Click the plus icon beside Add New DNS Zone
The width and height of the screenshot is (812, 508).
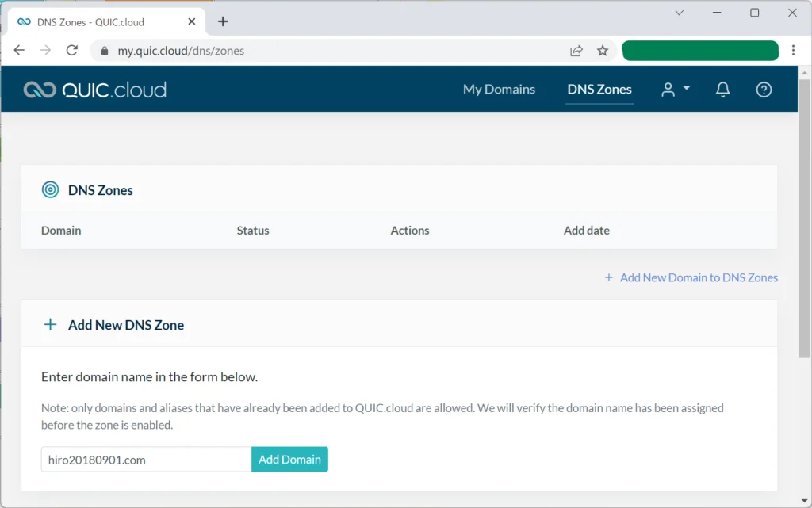pos(50,324)
